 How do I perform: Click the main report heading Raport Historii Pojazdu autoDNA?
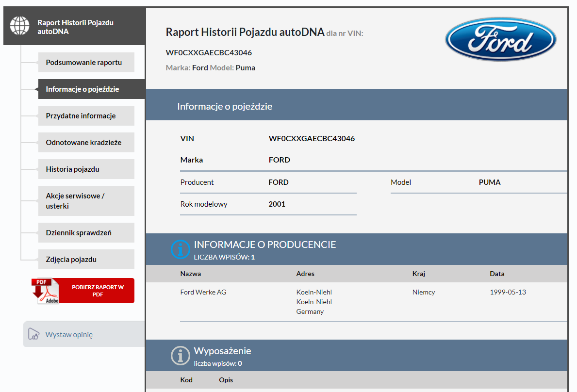coord(245,32)
